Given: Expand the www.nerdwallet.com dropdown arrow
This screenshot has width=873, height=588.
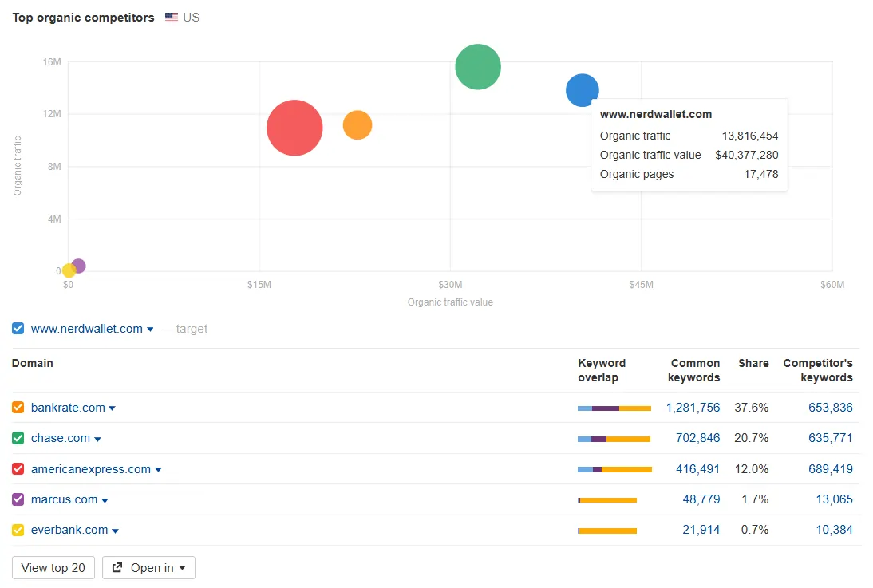Looking at the screenshot, I should [150, 330].
